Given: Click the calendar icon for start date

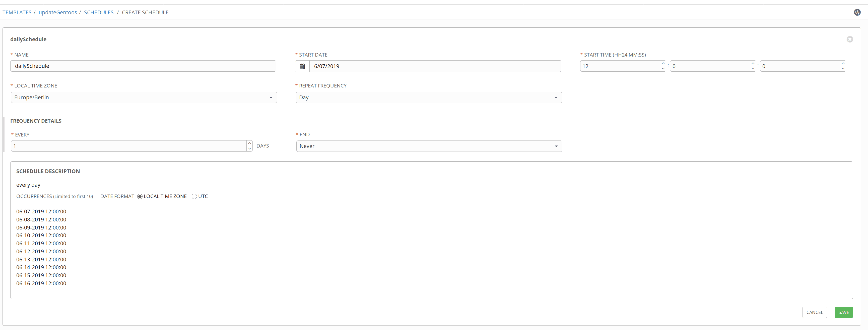Looking at the screenshot, I should click(302, 66).
